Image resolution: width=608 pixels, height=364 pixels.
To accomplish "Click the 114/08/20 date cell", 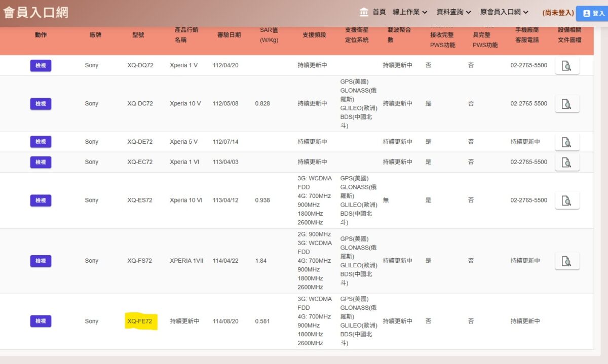I will pos(225,321).
